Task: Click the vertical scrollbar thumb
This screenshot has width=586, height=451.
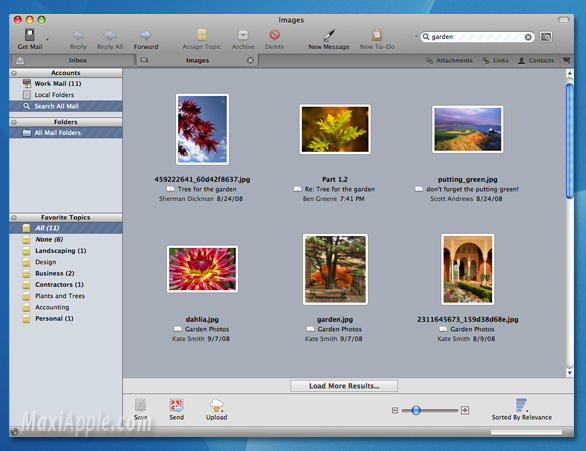Action: tap(570, 141)
